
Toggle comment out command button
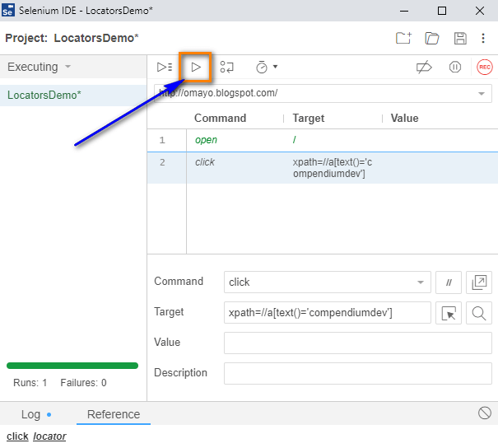pyautogui.click(x=449, y=282)
